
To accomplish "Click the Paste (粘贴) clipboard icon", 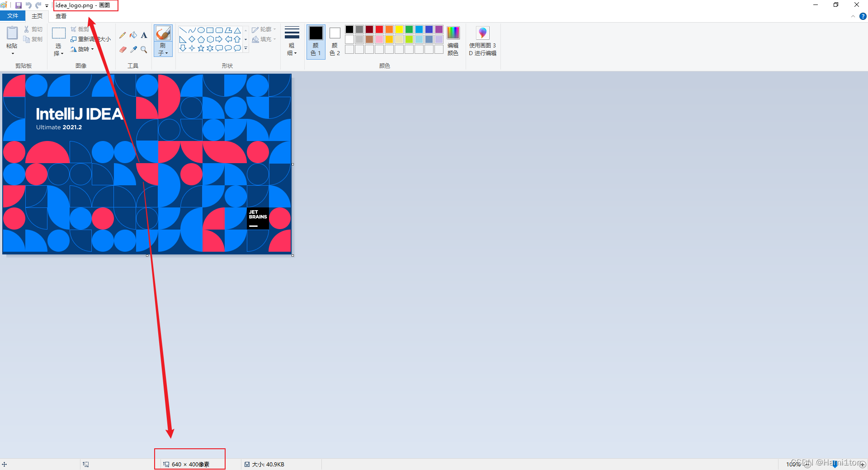I will (x=12, y=33).
